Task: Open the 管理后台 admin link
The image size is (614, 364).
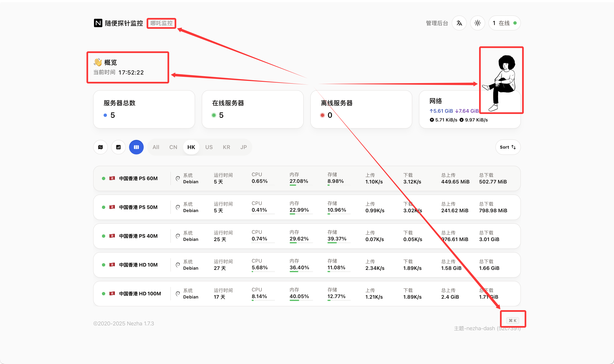Action: pyautogui.click(x=437, y=23)
